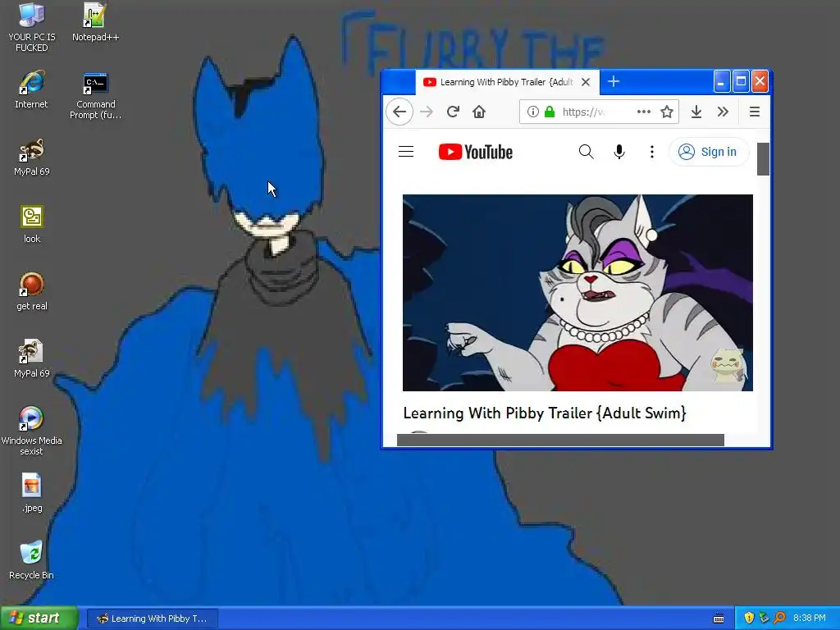Expand more toolbar tools chevron
Screen dimensions: 840x630
723,112
